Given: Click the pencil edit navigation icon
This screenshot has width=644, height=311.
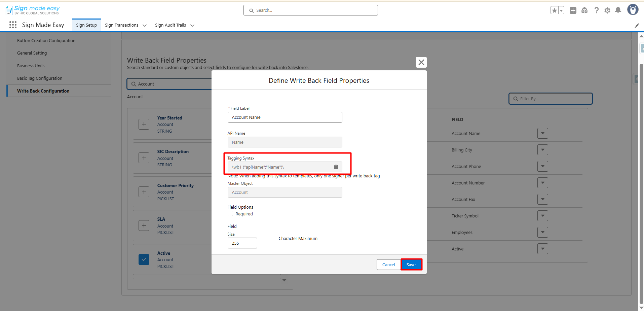Looking at the screenshot, I should coord(637,26).
